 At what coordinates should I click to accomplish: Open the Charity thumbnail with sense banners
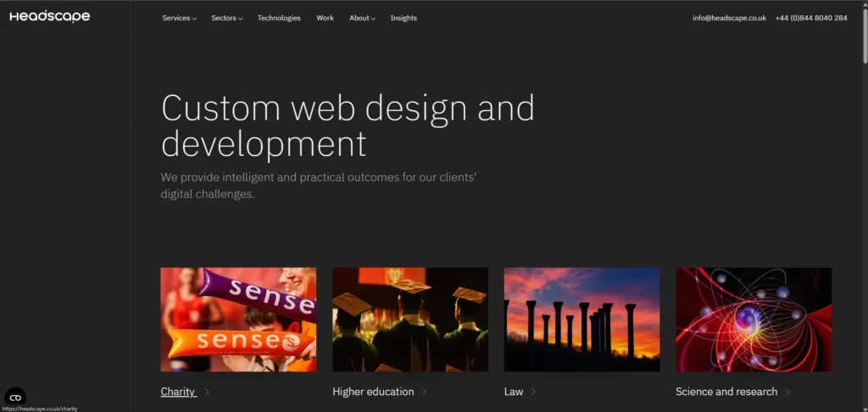click(x=238, y=320)
